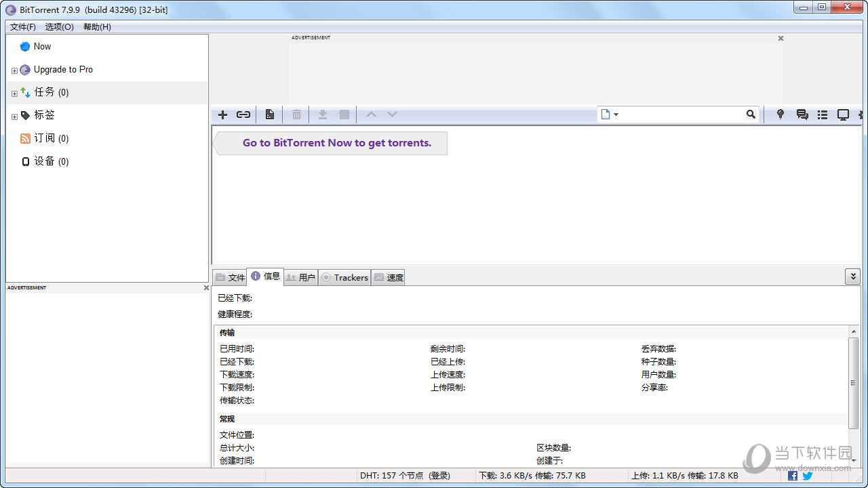Switch to the 速度 tab

(x=388, y=277)
